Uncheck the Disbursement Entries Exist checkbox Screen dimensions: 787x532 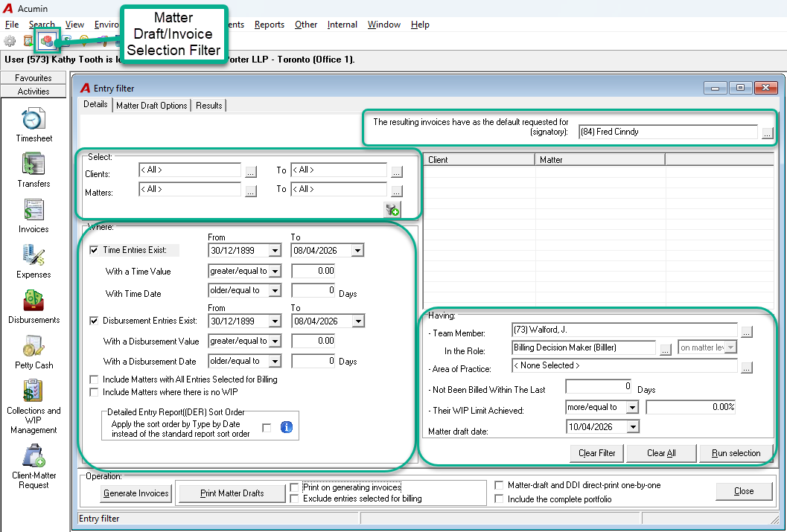(94, 321)
